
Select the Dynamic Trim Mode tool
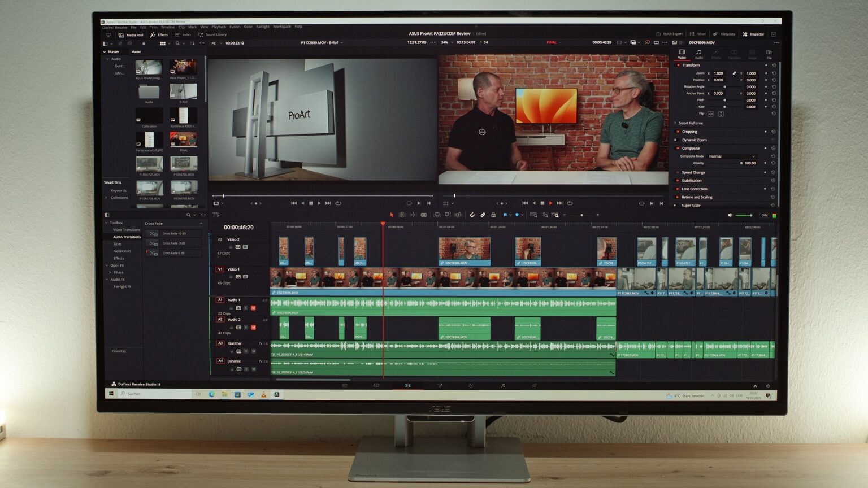pyautogui.click(x=413, y=215)
